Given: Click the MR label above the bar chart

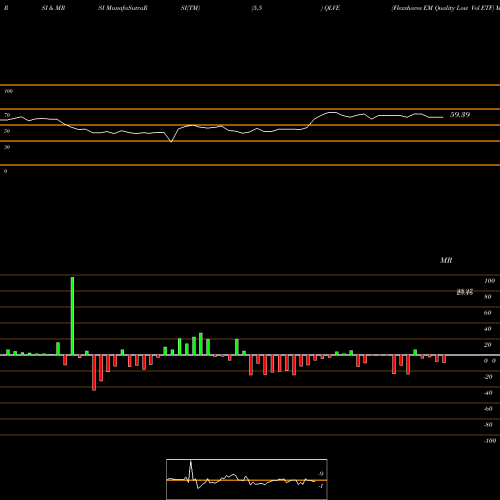Looking at the screenshot, I should (x=446, y=260).
